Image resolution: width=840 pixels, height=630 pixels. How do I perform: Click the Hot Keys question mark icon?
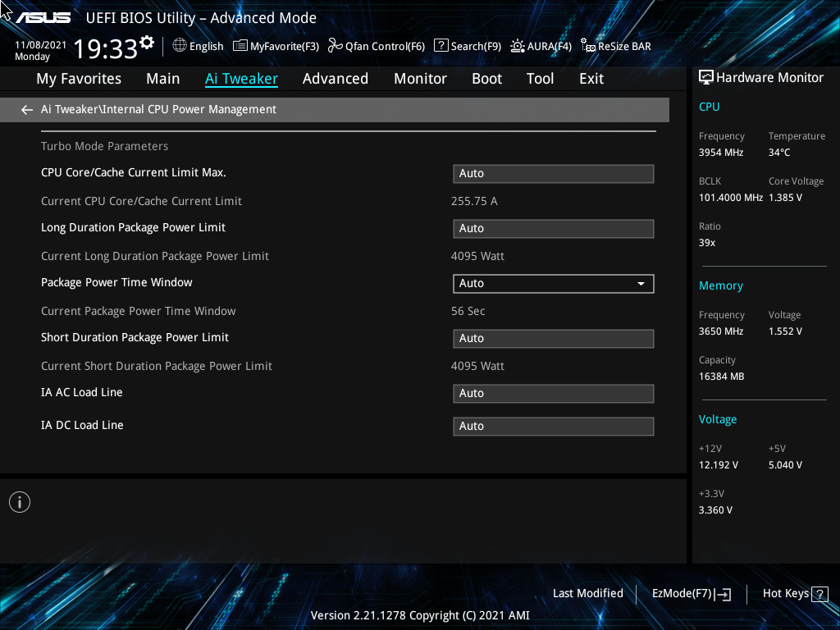point(819,594)
